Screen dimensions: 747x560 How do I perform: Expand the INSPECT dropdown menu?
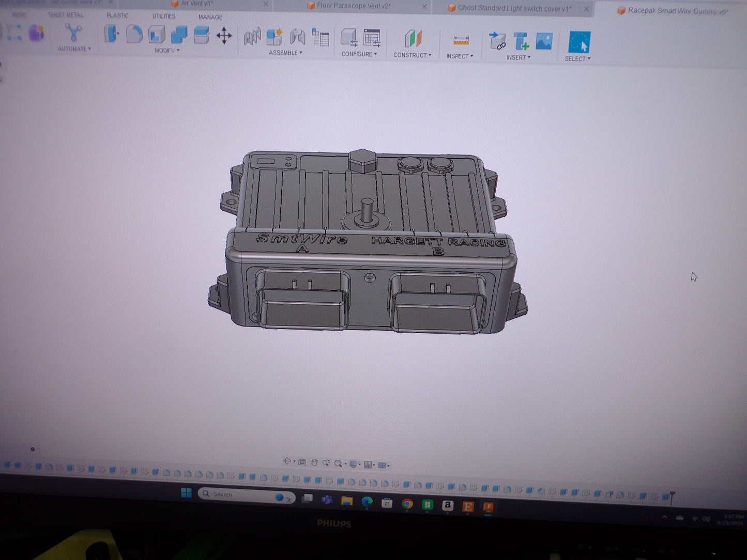point(460,56)
